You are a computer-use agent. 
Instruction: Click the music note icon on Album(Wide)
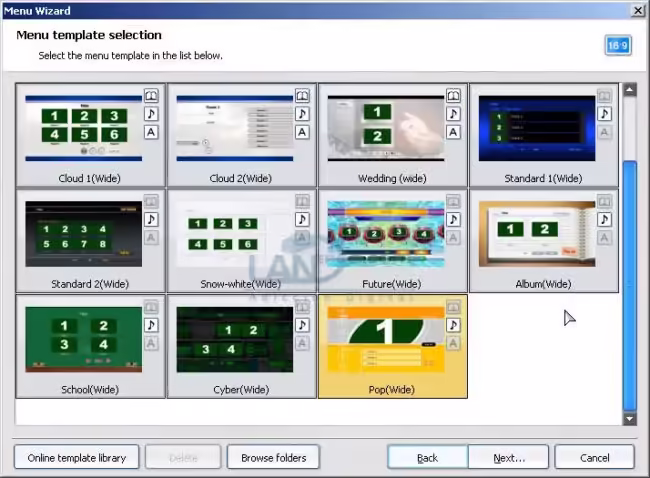(x=604, y=219)
